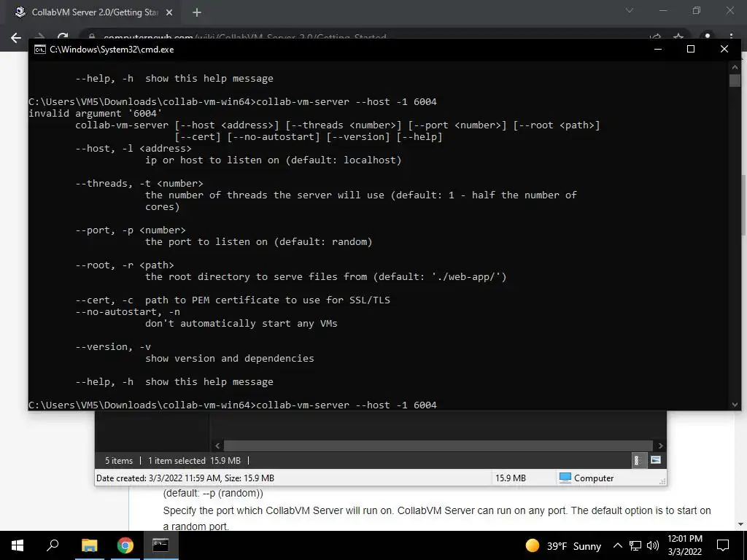Screen dimensions: 747x560
Task: Maximize the cmd.exe window
Action: 691,49
